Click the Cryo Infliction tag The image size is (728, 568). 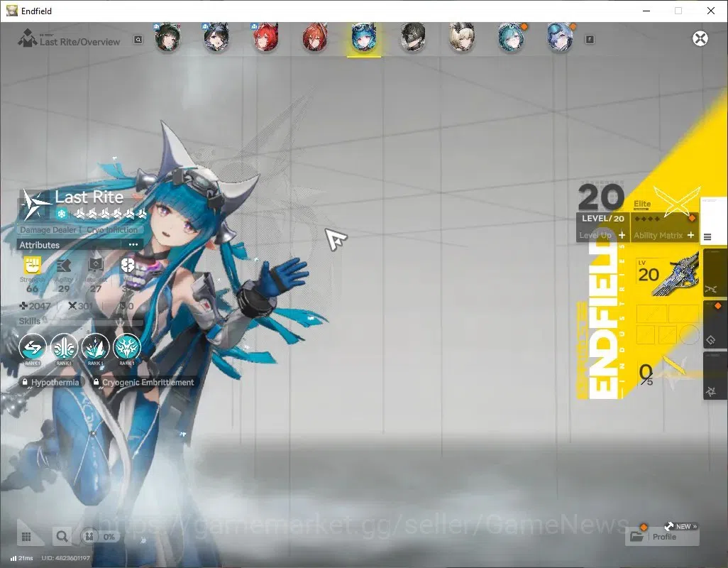(112, 230)
